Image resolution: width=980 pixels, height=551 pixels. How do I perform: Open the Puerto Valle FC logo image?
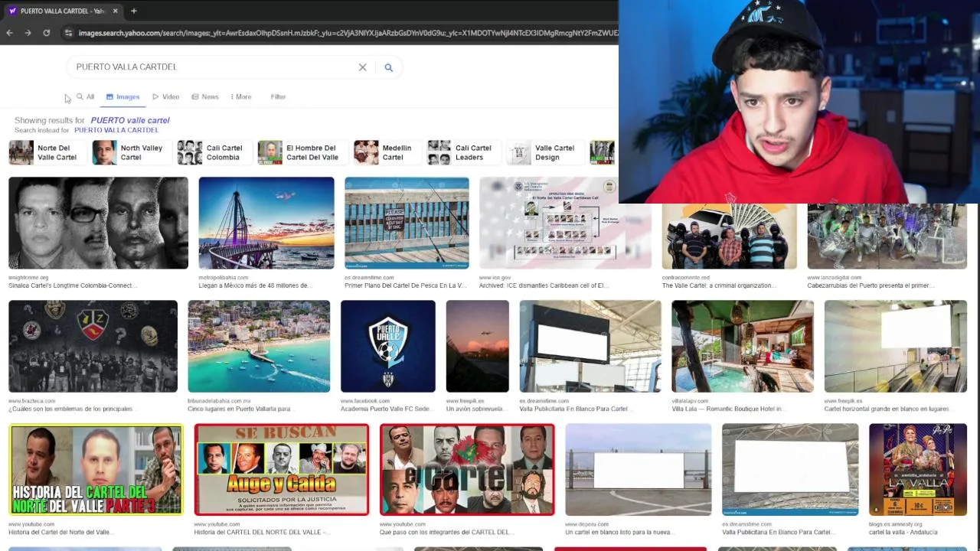(x=388, y=346)
